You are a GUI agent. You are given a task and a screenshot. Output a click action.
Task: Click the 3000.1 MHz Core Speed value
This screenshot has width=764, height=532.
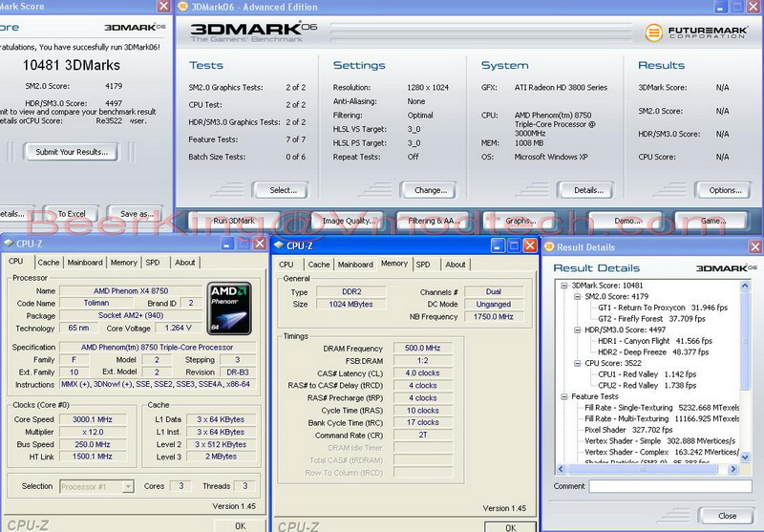coord(93,419)
